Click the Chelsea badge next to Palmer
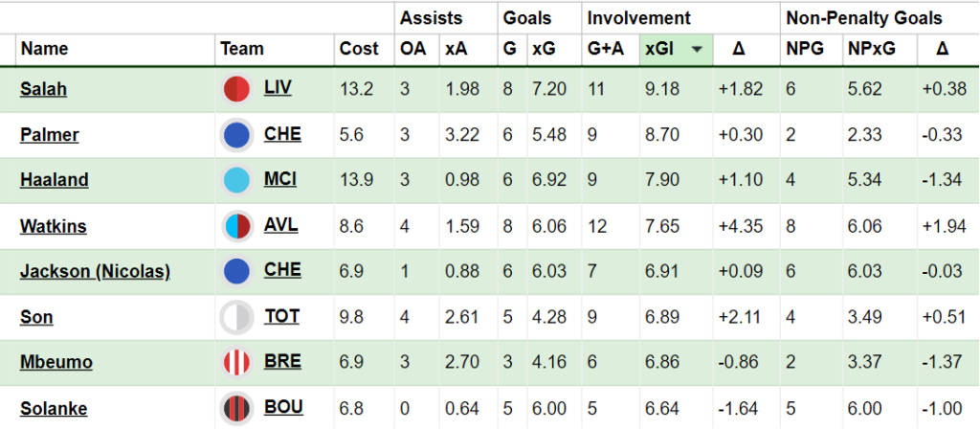The image size is (980, 431). click(235, 135)
